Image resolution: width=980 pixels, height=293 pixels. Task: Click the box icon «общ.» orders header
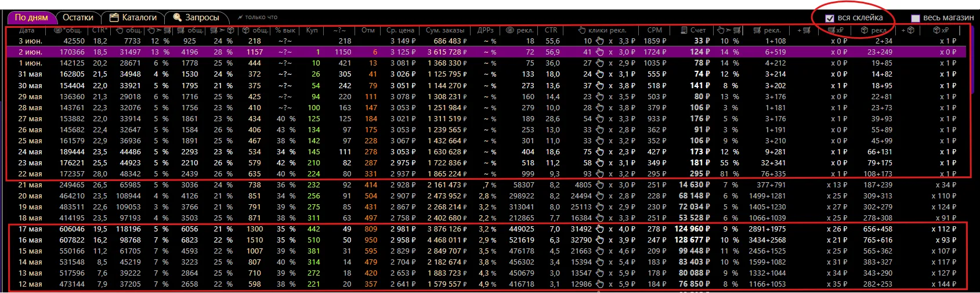pos(246,30)
